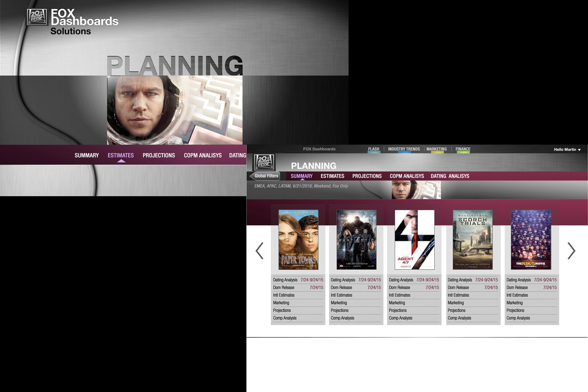This screenshot has width=588, height=392.
Task: Open Dom Release under Agent 47
Action: pyautogui.click(x=414, y=287)
